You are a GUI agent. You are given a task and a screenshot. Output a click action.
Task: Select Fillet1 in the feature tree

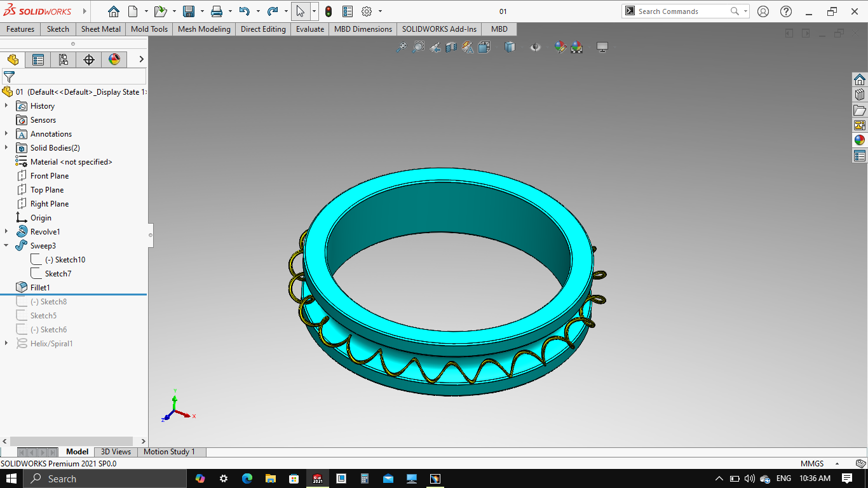pyautogui.click(x=40, y=288)
